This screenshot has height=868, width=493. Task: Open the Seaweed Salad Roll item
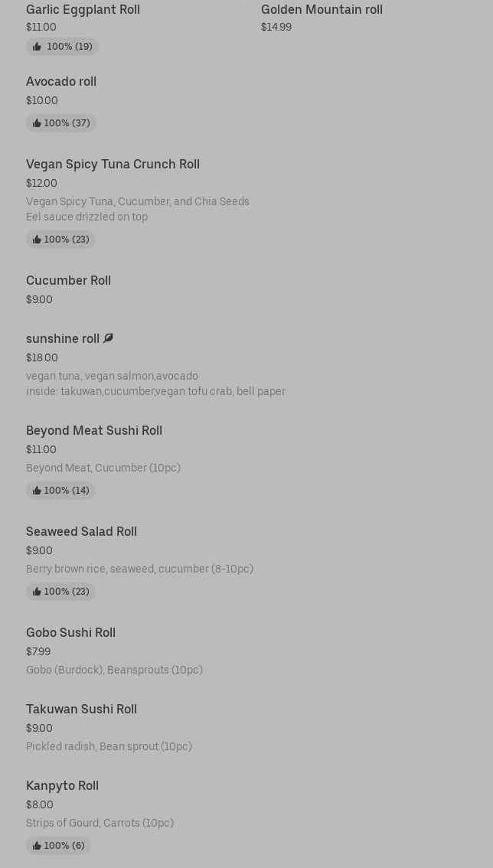click(x=81, y=531)
